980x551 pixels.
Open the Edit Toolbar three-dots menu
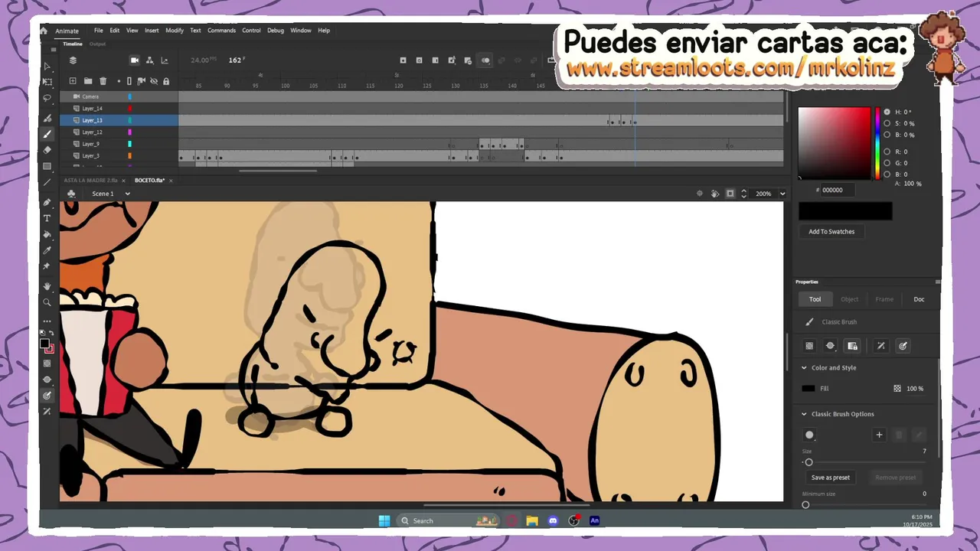(x=47, y=321)
